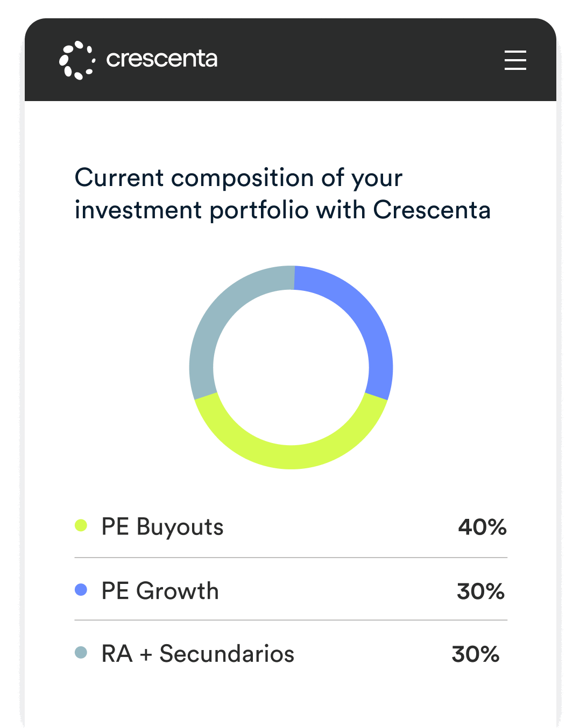Click the gray-blue dot beside RA + Secundarios

pos(81,653)
